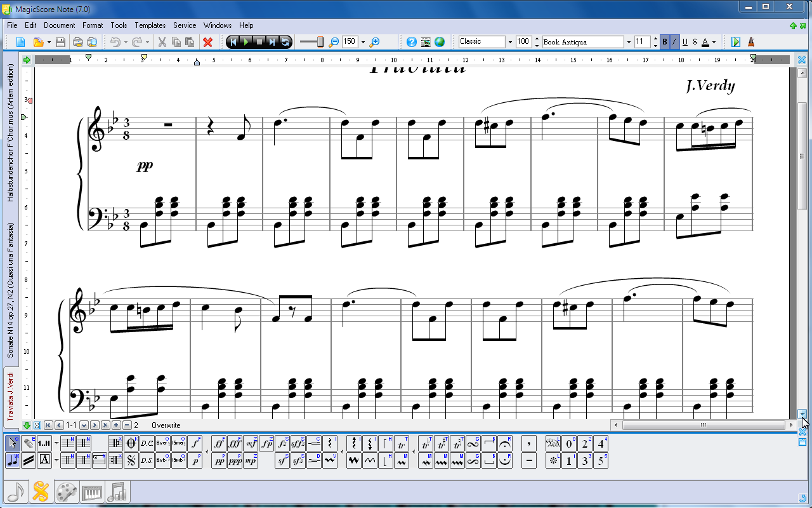Open the notes palette tab with note icon

(x=16, y=491)
